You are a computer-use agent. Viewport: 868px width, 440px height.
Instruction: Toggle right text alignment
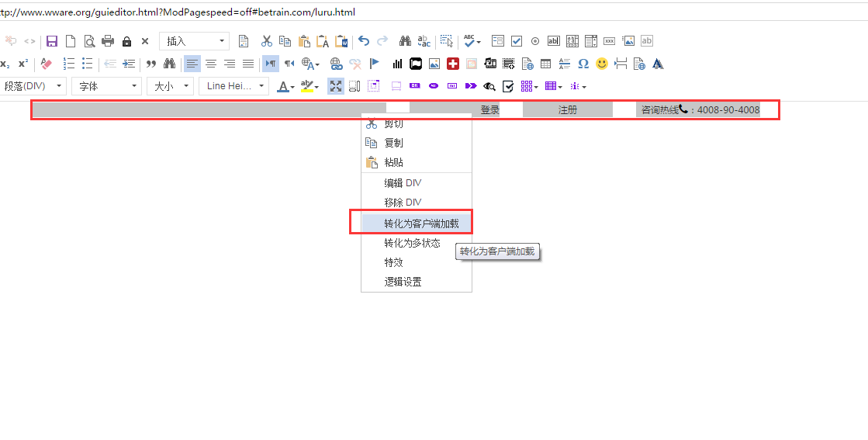(230, 64)
